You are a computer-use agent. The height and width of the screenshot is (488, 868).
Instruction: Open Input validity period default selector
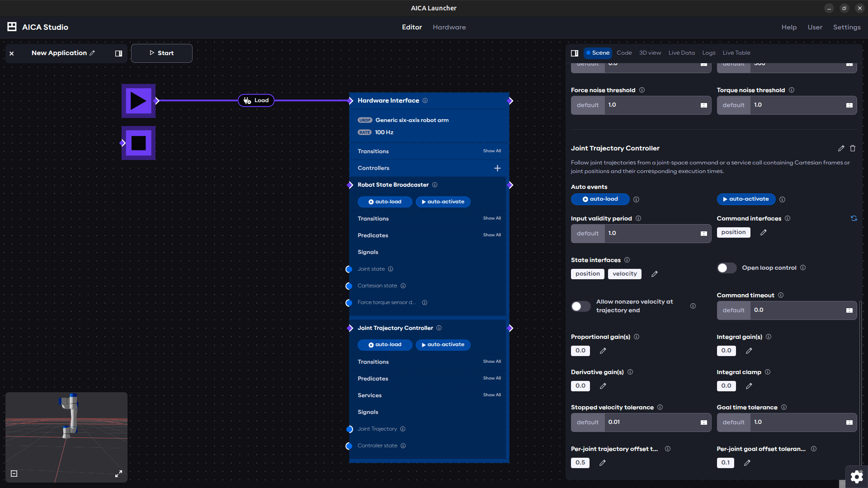(588, 234)
